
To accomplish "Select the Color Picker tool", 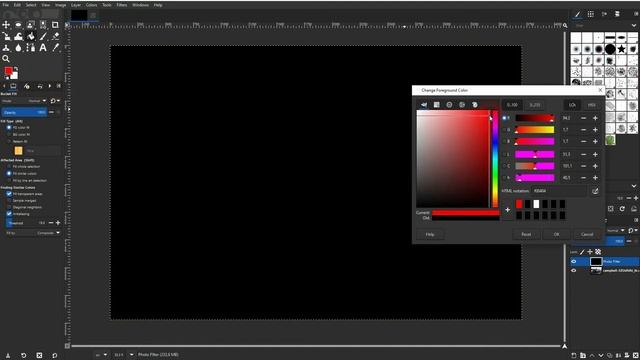I will point(55,48).
